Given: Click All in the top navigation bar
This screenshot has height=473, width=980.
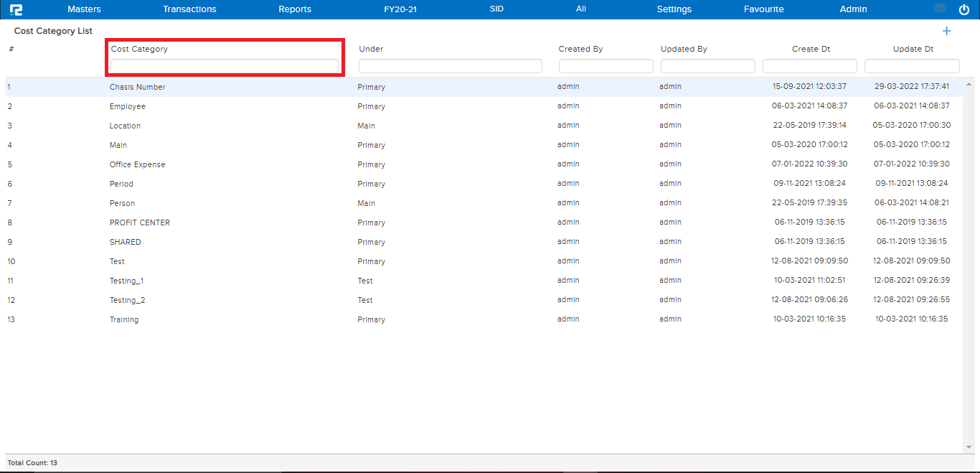Looking at the screenshot, I should (x=580, y=9).
